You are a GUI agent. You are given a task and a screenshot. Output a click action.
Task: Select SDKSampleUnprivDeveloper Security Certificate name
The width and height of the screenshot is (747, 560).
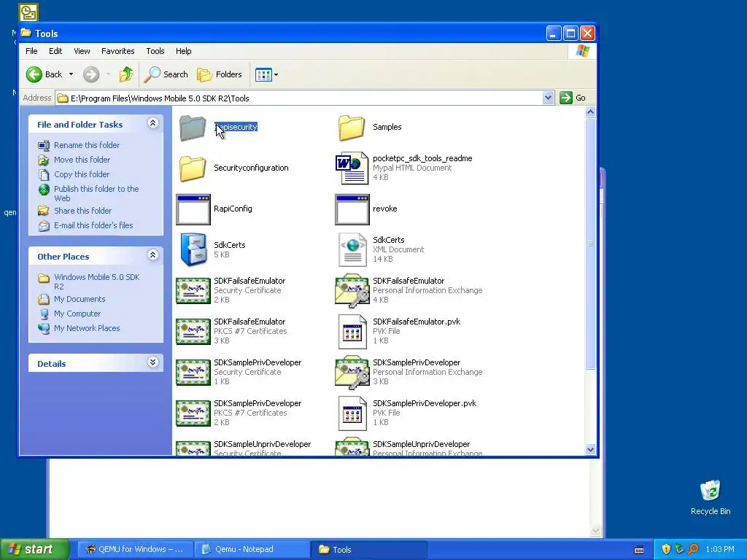tap(262, 444)
